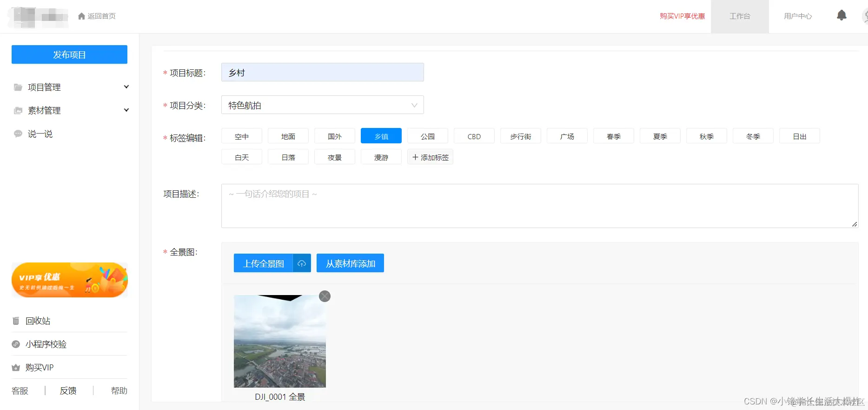Image resolution: width=868 pixels, height=410 pixels.
Task: Toggle the 国外 tag
Action: [x=335, y=136]
